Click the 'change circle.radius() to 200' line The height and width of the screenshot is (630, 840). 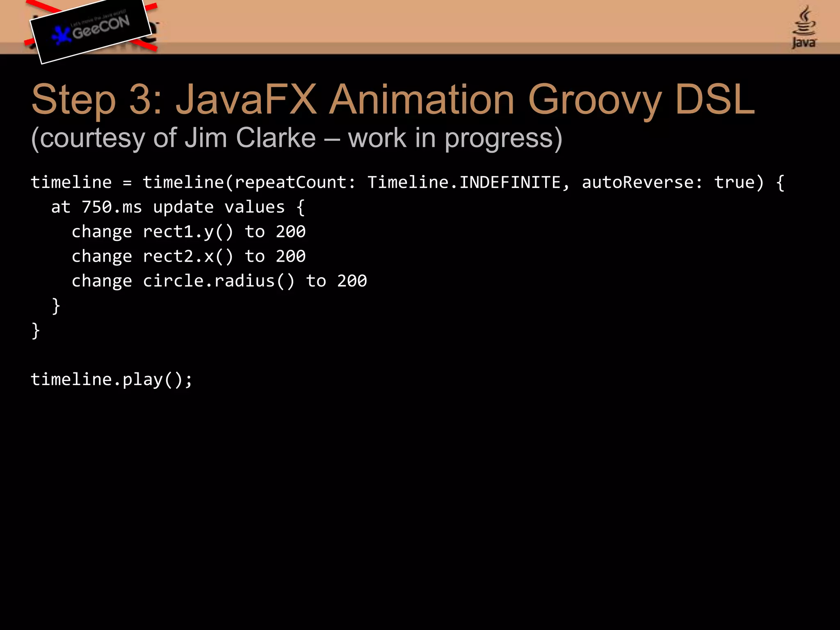click(219, 281)
